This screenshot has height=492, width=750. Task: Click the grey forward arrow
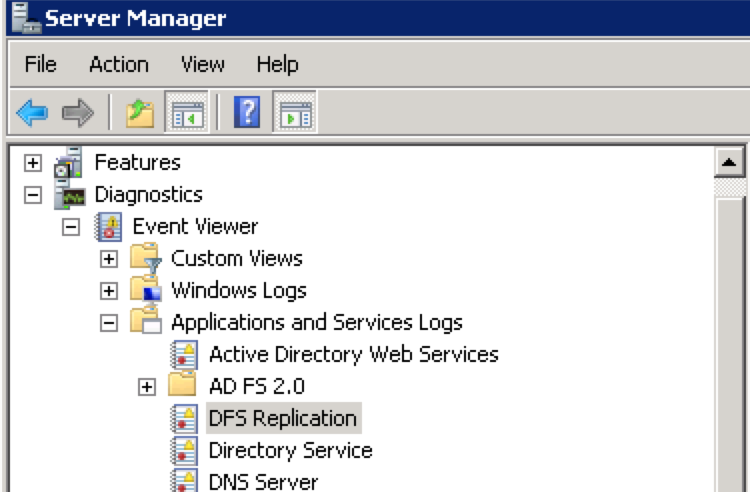coord(78,113)
